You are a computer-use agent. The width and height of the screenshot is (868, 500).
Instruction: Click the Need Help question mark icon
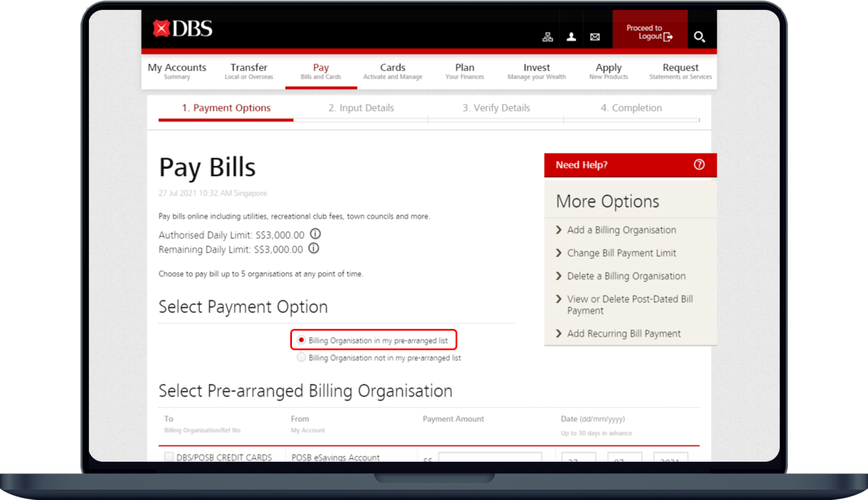coord(699,165)
